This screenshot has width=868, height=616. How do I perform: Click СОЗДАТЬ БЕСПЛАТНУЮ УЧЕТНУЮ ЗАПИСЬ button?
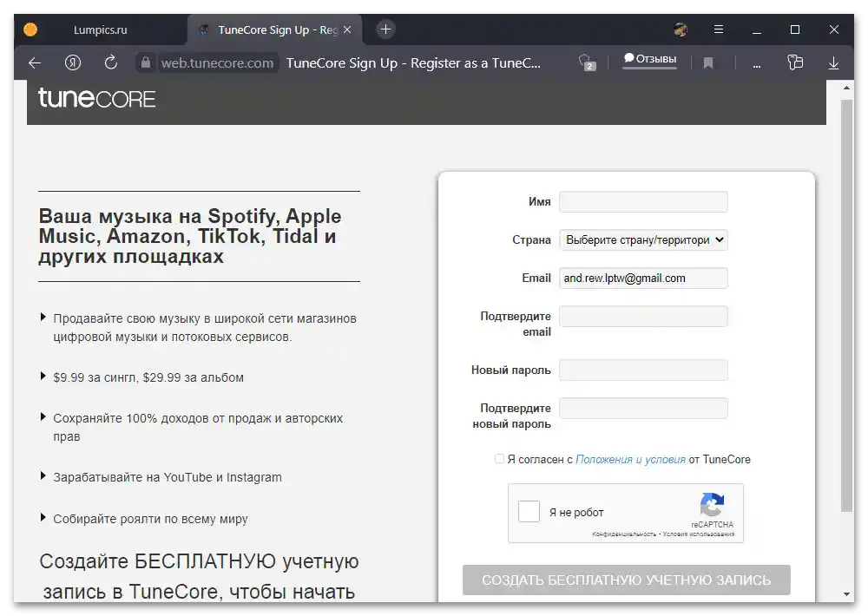[x=627, y=580]
